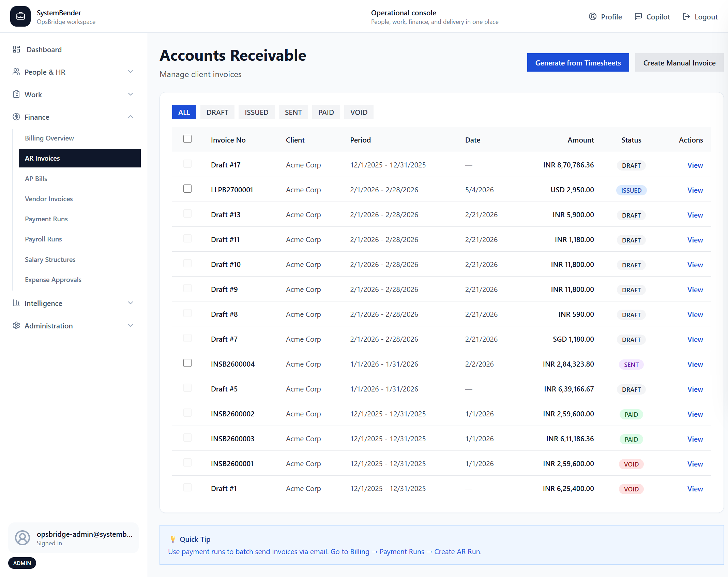
Task: Check the Draft #7 row checkbox
Action: coord(187,338)
